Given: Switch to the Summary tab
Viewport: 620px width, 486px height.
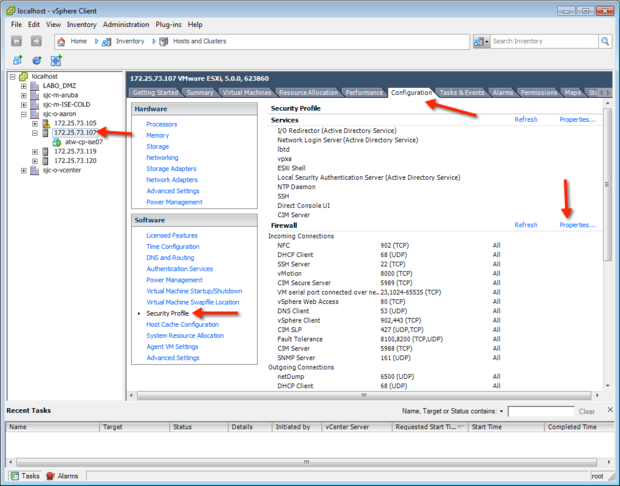Looking at the screenshot, I should pyautogui.click(x=200, y=93).
